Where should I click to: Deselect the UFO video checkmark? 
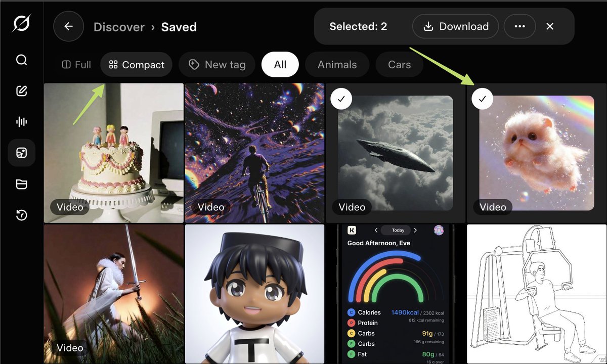tap(341, 99)
